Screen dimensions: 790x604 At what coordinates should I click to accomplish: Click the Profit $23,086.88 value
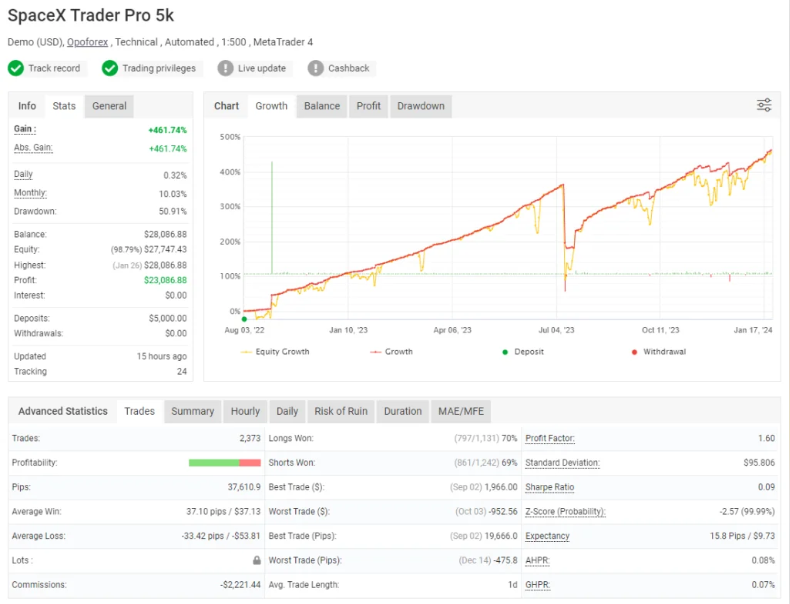click(x=165, y=280)
